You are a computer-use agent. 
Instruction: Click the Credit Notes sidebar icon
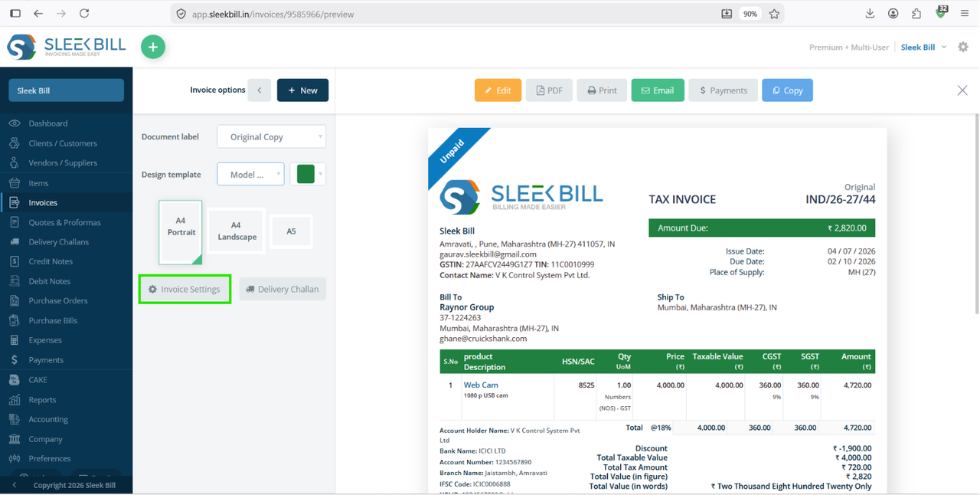15,261
